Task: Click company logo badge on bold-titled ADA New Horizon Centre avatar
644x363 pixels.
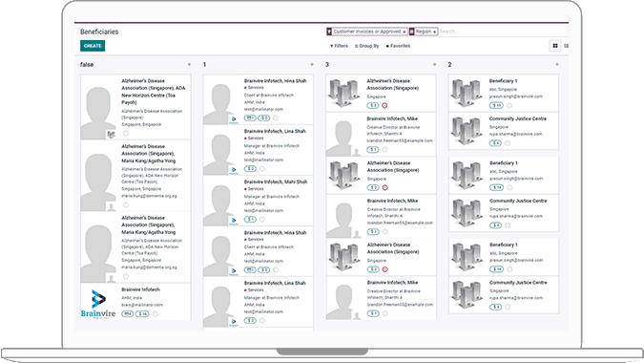Action: [111, 135]
